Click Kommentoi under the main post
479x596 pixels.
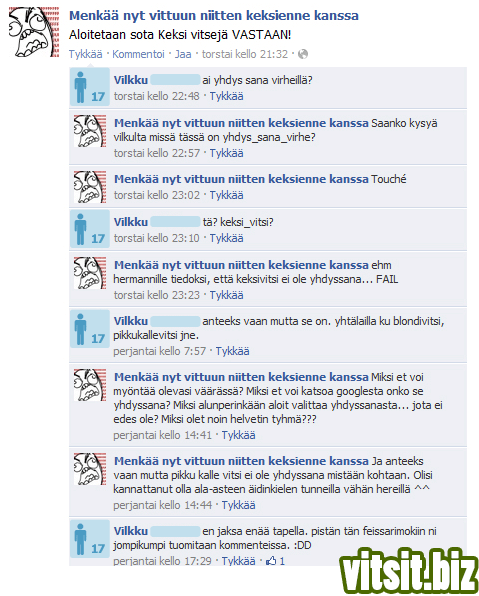tap(138, 54)
